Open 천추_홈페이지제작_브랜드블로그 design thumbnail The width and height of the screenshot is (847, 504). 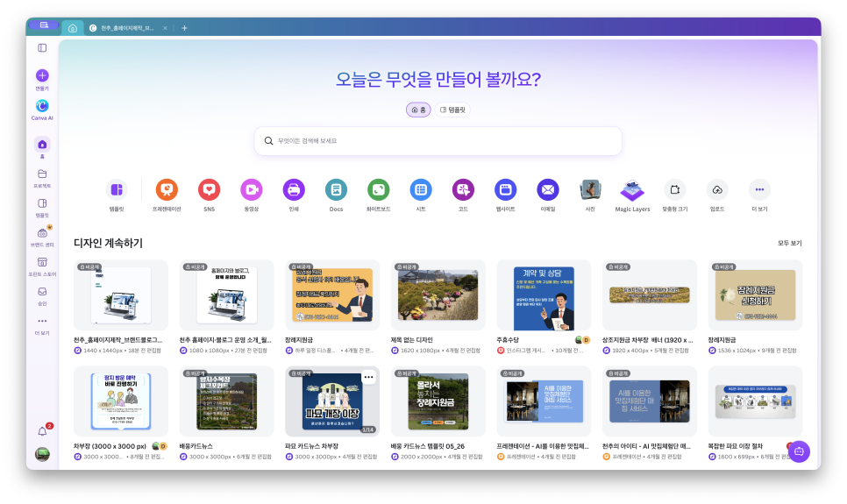pos(120,295)
